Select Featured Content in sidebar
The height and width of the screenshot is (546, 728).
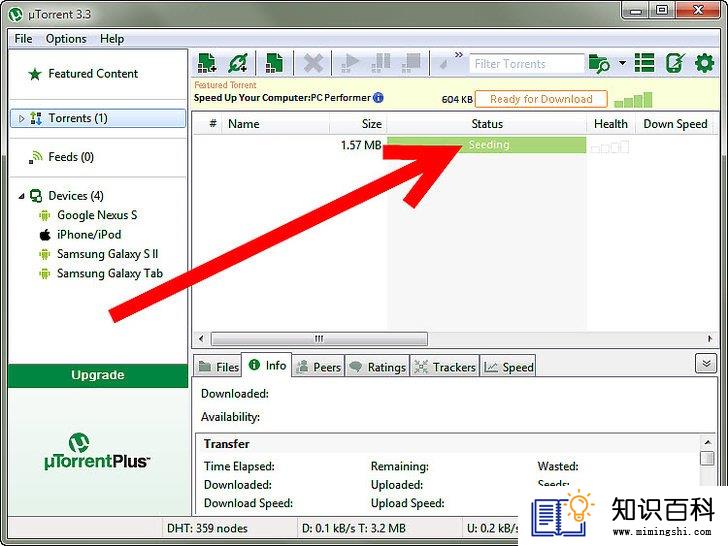[93, 73]
